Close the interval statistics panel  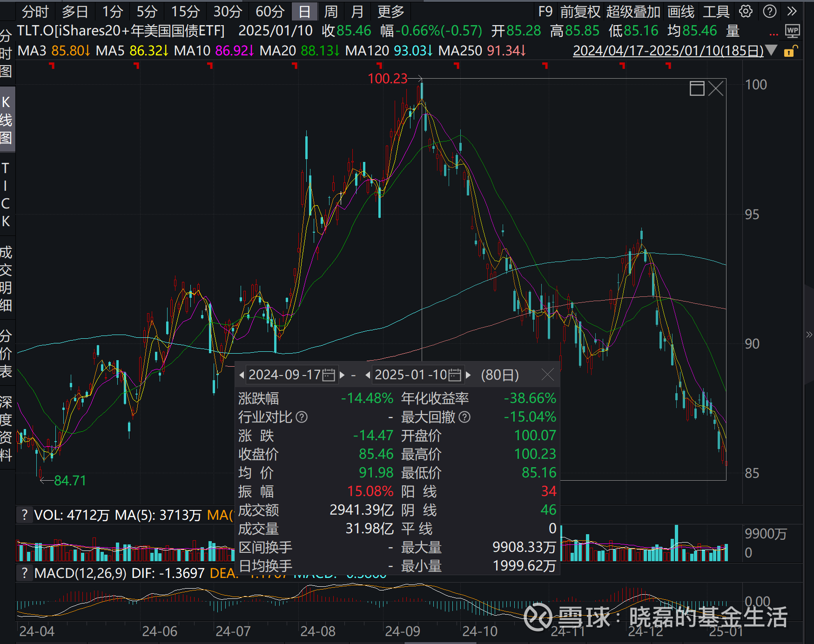(548, 375)
